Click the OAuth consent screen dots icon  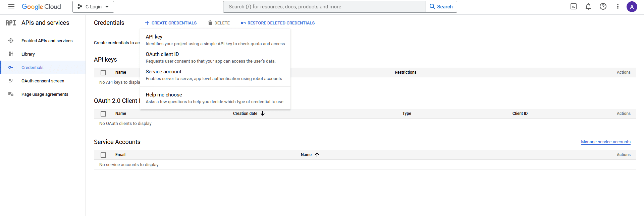(x=11, y=81)
